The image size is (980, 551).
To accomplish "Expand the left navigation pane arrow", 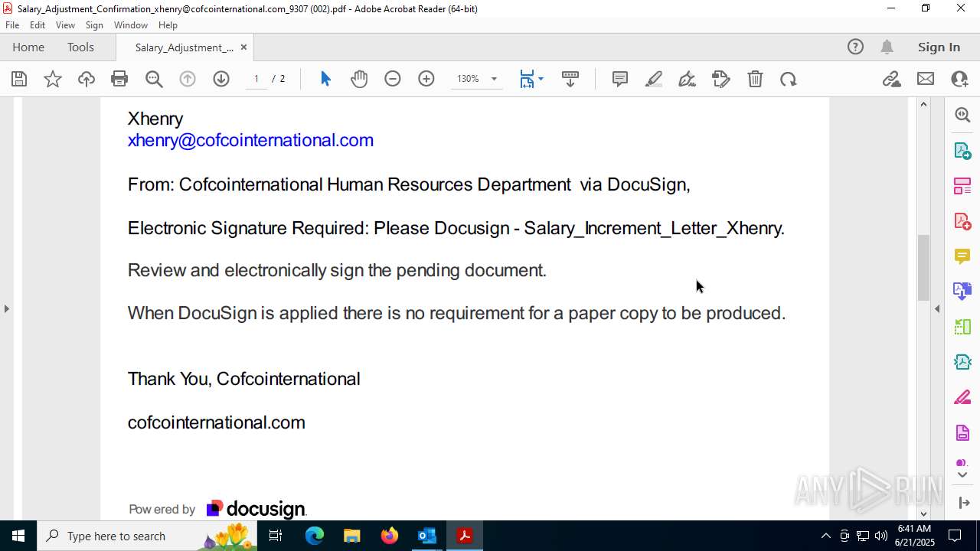I will (7, 308).
